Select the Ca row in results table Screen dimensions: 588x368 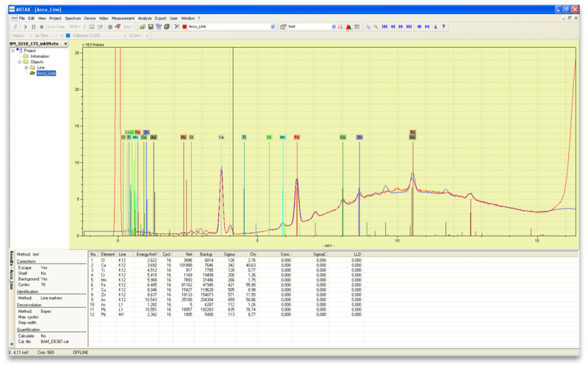[x=226, y=265]
